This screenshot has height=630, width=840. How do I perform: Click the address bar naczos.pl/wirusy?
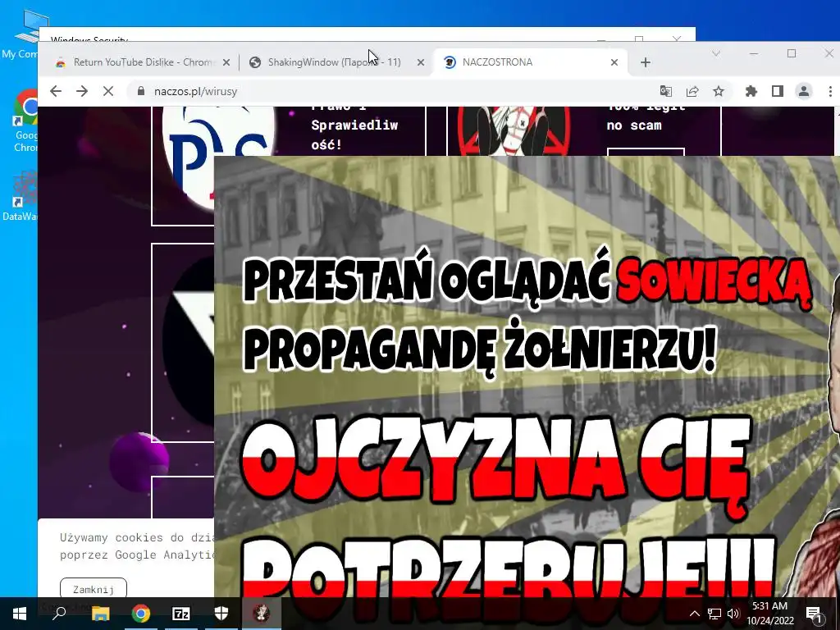pyautogui.click(x=396, y=91)
